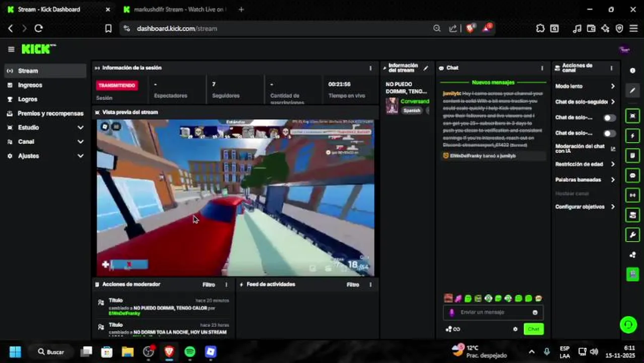Image resolution: width=644 pixels, height=363 pixels.
Task: Open Feed de actividades three-dot menu
Action: 370,284
